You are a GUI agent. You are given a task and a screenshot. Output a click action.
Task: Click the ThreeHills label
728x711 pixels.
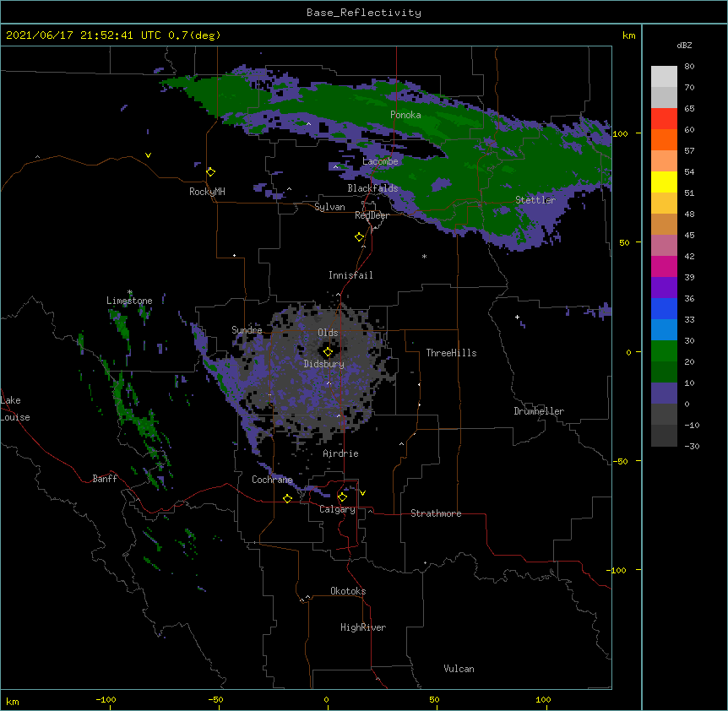(451, 353)
